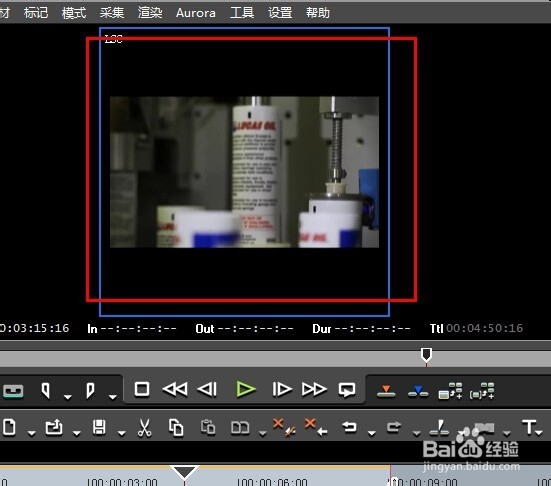This screenshot has height=486, width=551.
Task: Click the orange X icon with left arrow
Action: click(316, 427)
